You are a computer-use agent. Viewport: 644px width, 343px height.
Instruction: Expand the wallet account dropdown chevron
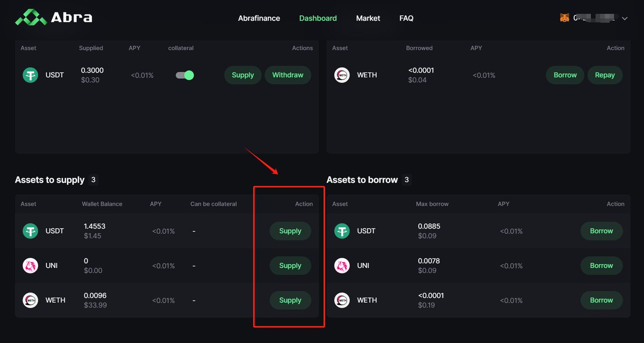click(625, 18)
